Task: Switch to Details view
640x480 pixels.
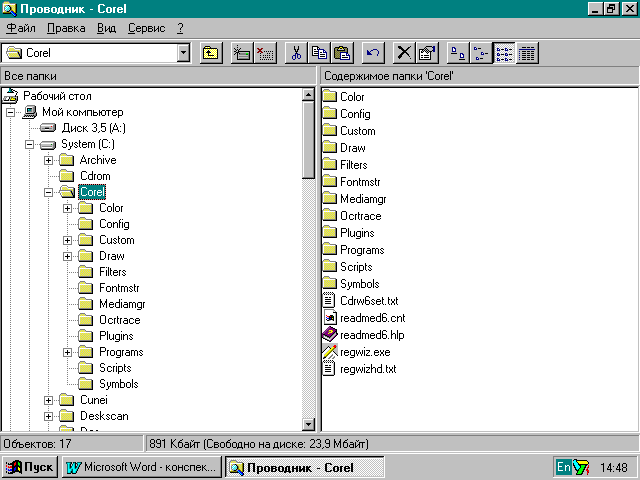Action: pyautogui.click(x=527, y=53)
